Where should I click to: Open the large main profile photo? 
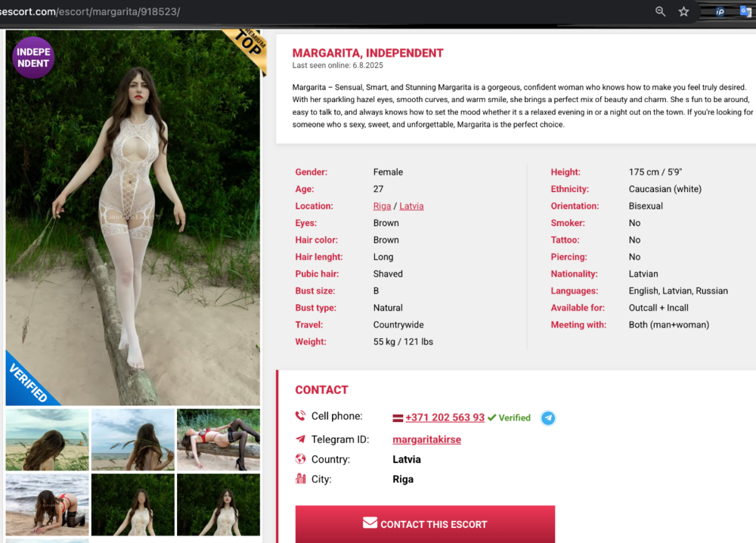[133, 219]
